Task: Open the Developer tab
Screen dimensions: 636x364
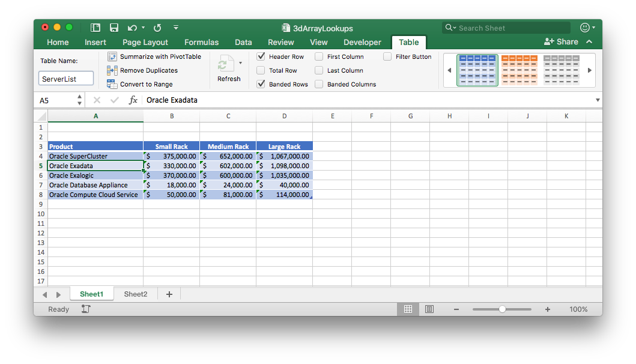Action: click(x=362, y=42)
